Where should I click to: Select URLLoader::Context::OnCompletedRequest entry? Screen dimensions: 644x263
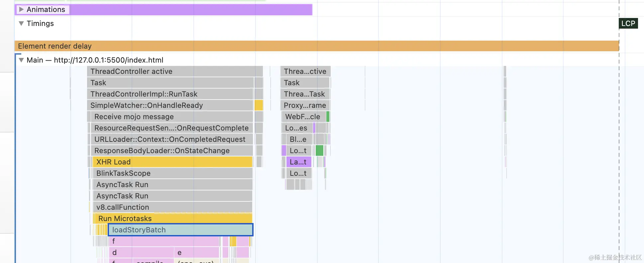click(171, 139)
